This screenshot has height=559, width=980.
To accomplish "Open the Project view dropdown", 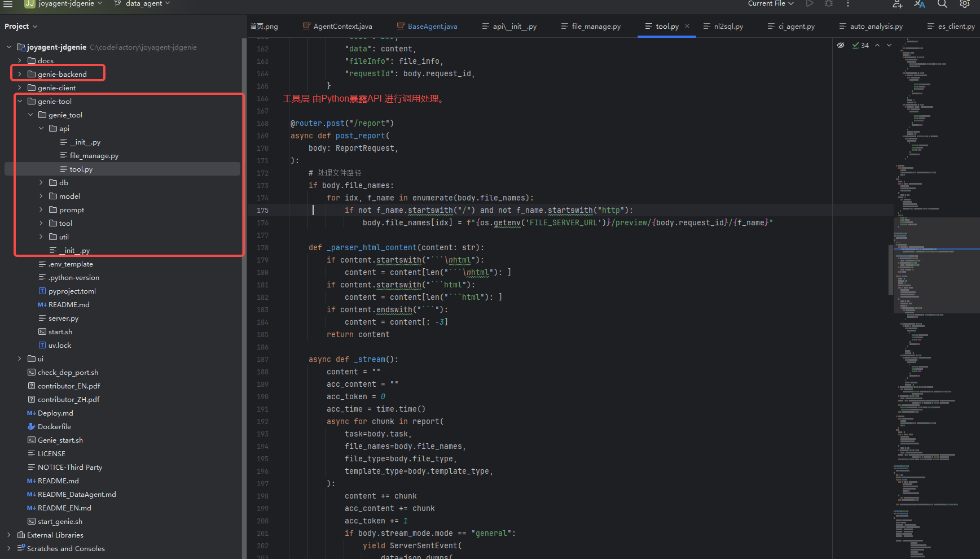I will tap(21, 27).
